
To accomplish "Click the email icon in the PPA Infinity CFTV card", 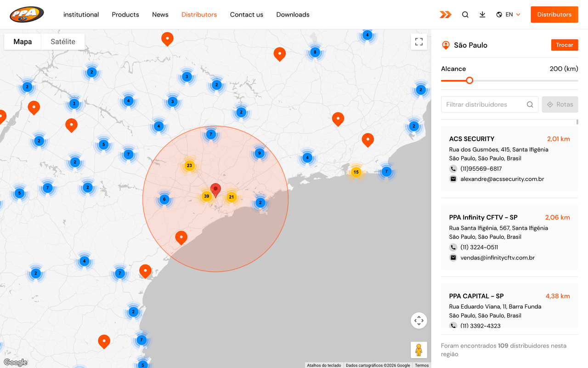I will 453,258.
